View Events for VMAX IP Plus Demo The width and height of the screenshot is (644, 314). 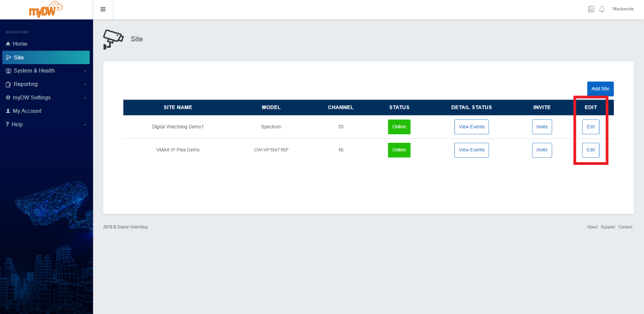coord(472,150)
